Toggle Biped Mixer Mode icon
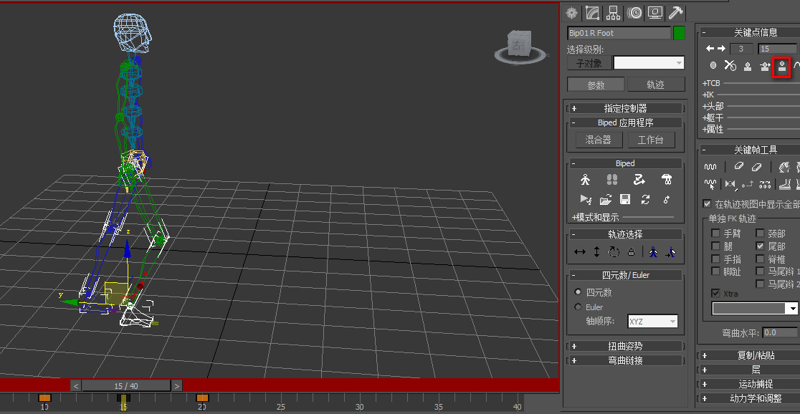The width and height of the screenshot is (802, 416). click(x=666, y=180)
